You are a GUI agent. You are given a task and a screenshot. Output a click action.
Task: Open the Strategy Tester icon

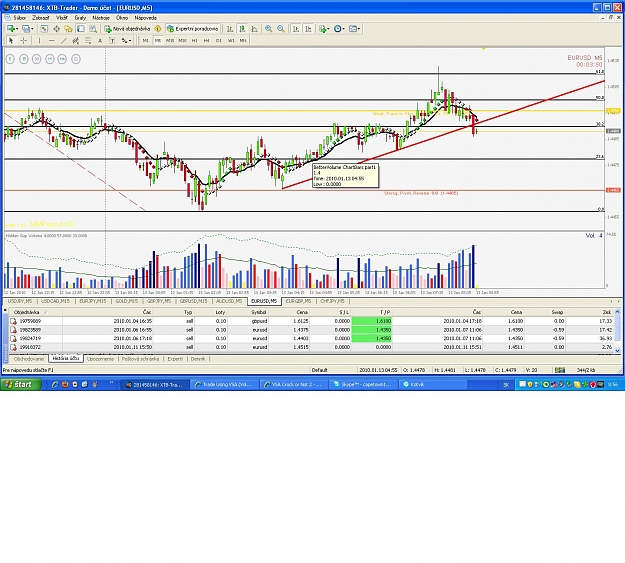[x=93, y=29]
